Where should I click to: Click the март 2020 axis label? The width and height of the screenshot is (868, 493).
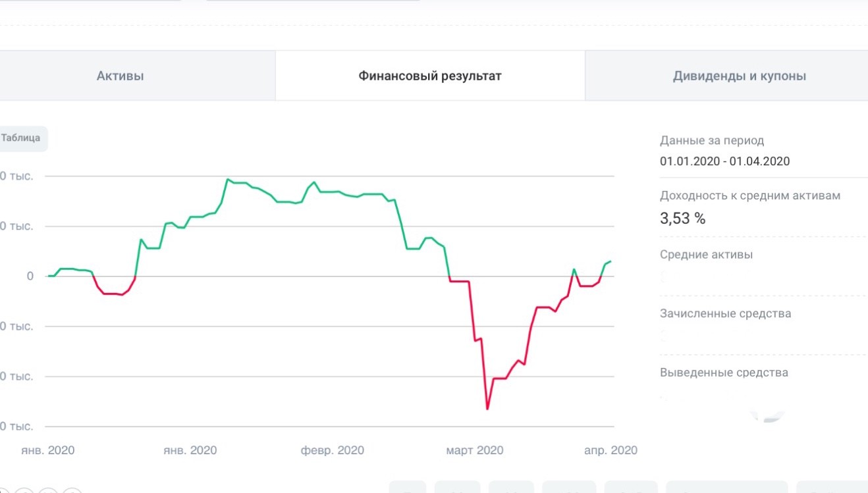[x=474, y=451]
